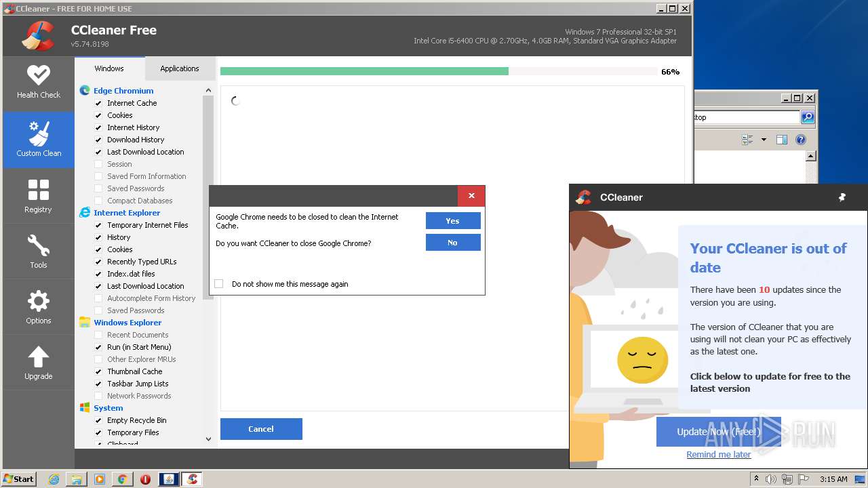Open view dropdown arrow in Explorer window
Image resolution: width=868 pixels, height=488 pixels.
(764, 140)
